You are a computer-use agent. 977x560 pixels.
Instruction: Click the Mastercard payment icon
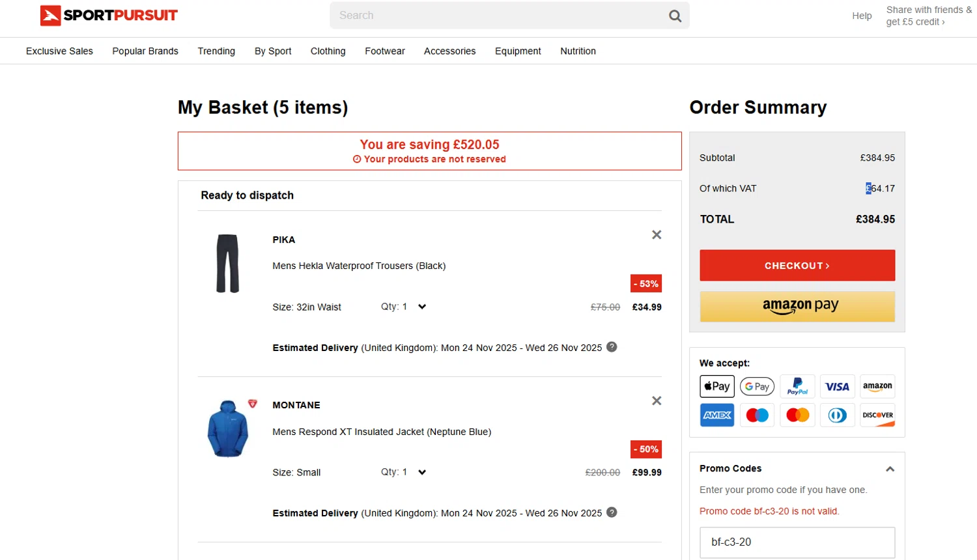tap(797, 415)
